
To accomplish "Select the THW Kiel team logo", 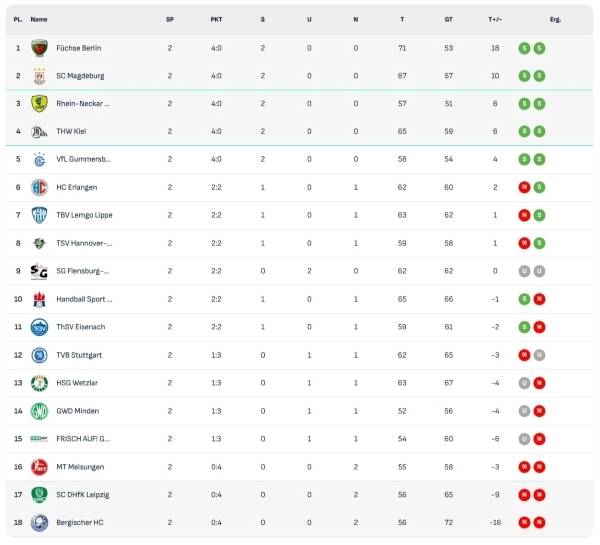I will pos(39,131).
